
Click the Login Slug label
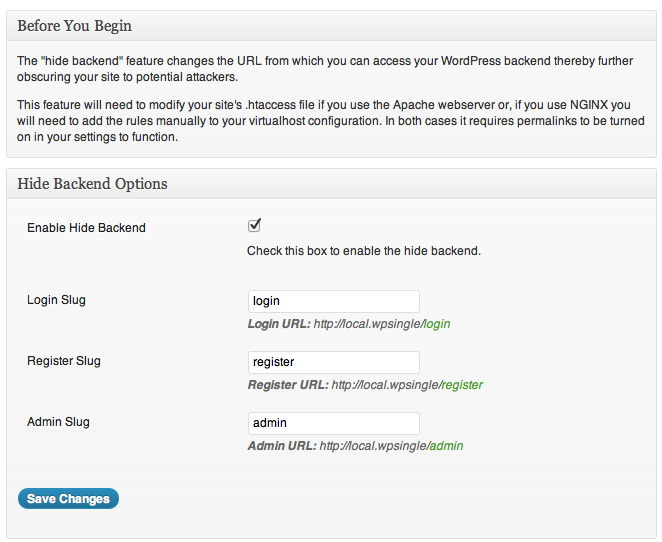coord(57,300)
